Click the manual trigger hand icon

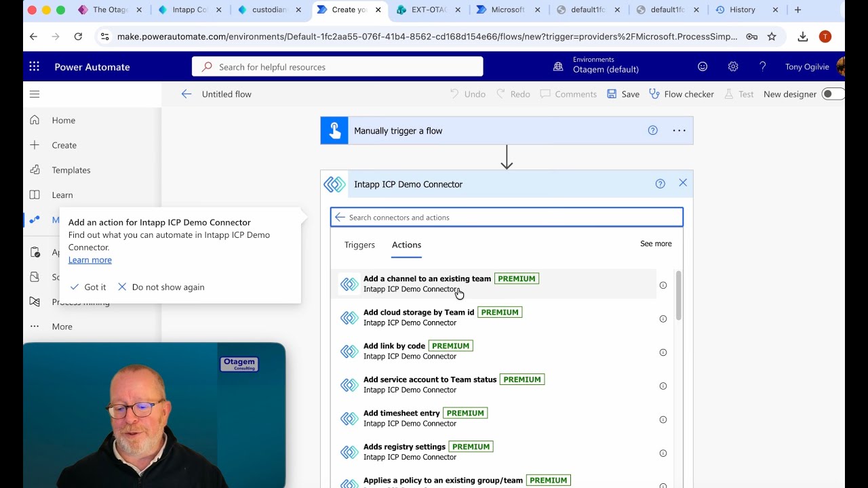point(334,131)
